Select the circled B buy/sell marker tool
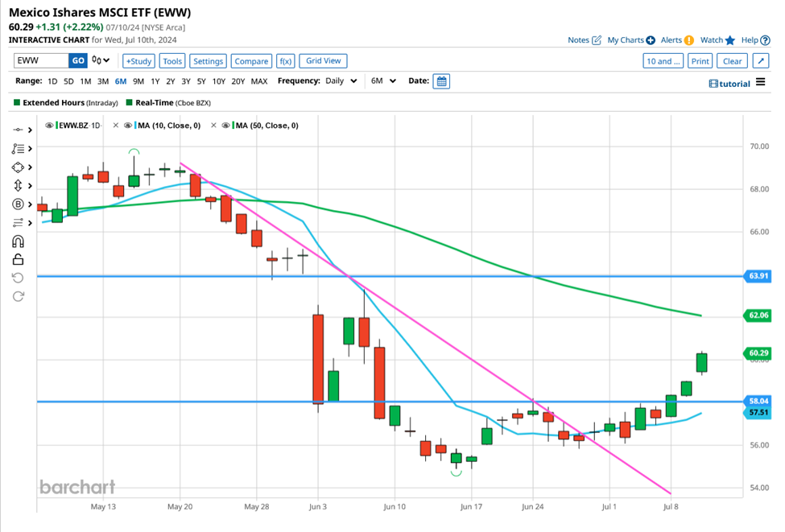This screenshot has width=785, height=532. tap(18, 204)
